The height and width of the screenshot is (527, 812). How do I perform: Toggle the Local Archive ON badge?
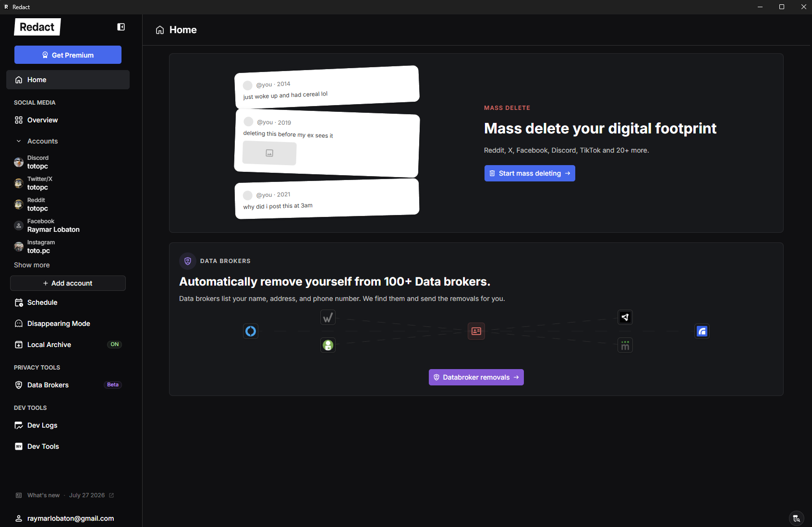[114, 345]
